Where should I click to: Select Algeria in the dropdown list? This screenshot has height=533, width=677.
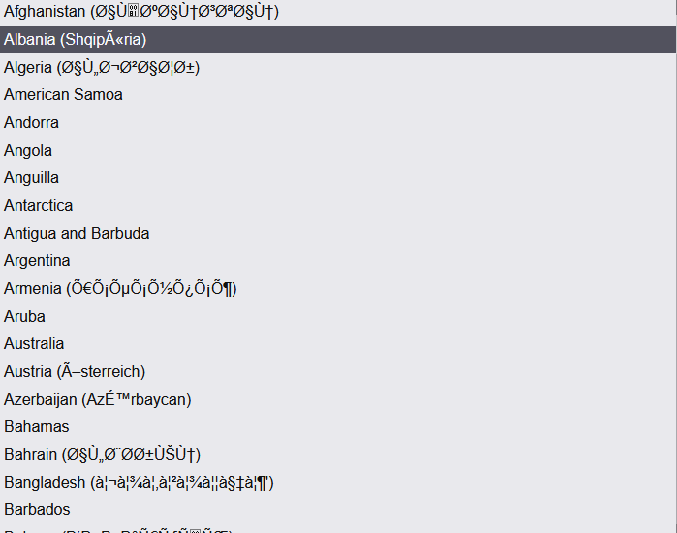(338, 67)
